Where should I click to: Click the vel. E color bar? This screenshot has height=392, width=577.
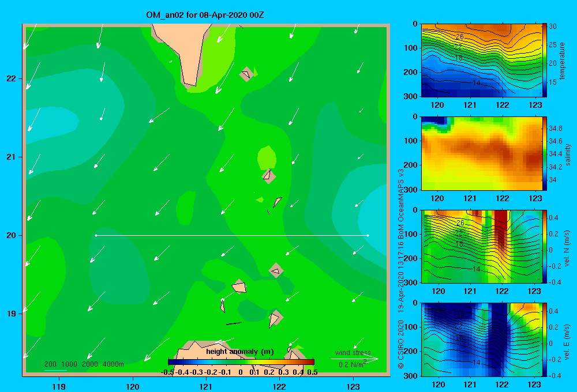[545, 340]
